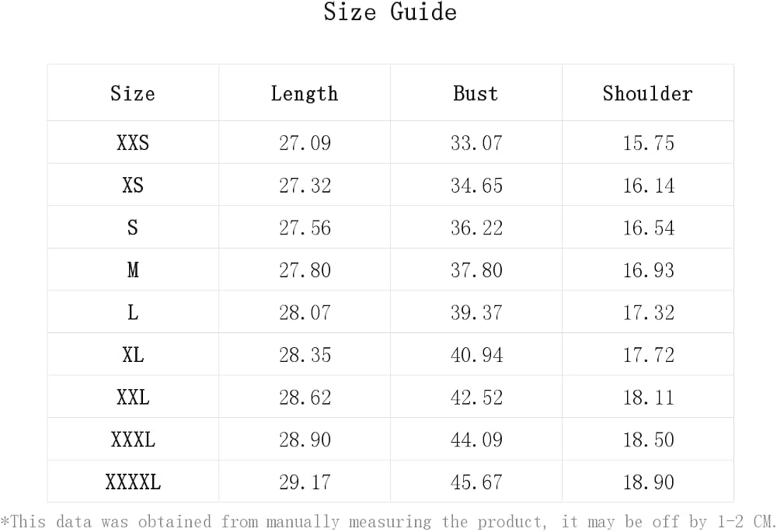
Task: Click the XS size row label
Action: pyautogui.click(x=133, y=186)
